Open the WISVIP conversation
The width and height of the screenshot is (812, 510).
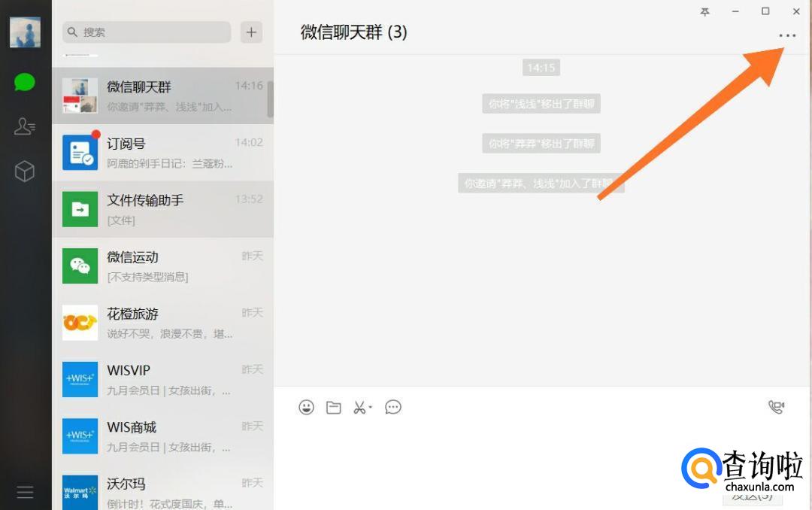162,379
